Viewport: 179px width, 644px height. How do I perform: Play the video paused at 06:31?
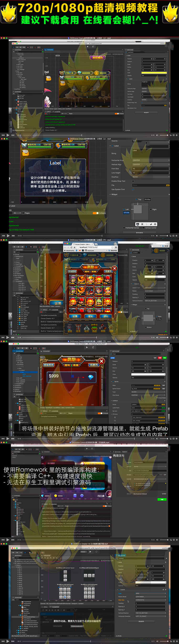8,641
